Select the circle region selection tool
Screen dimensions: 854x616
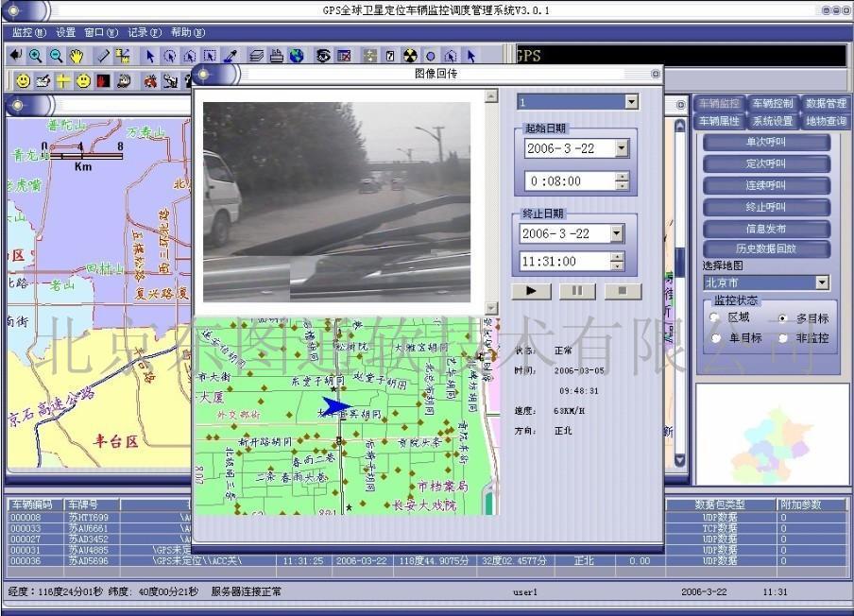(169, 56)
